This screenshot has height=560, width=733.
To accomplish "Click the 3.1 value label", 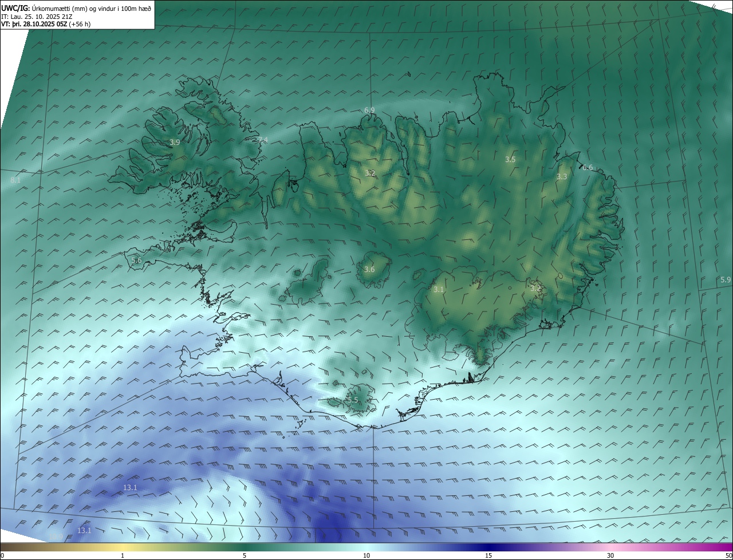I will (x=438, y=290).
